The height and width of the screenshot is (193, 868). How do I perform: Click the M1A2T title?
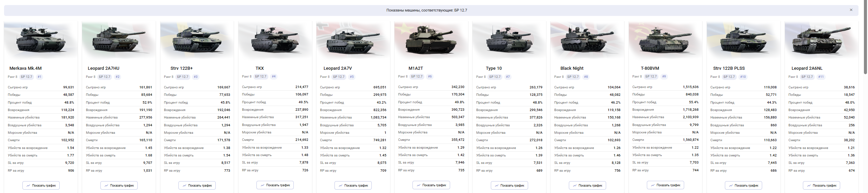tap(416, 68)
